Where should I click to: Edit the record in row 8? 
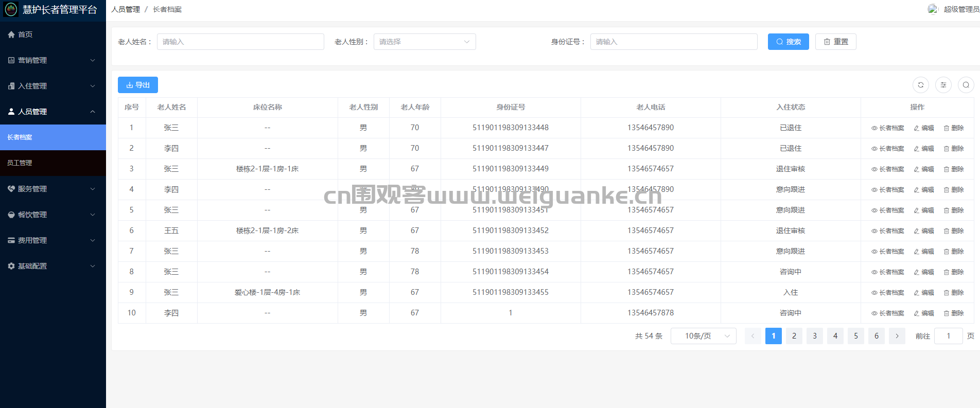click(x=924, y=272)
